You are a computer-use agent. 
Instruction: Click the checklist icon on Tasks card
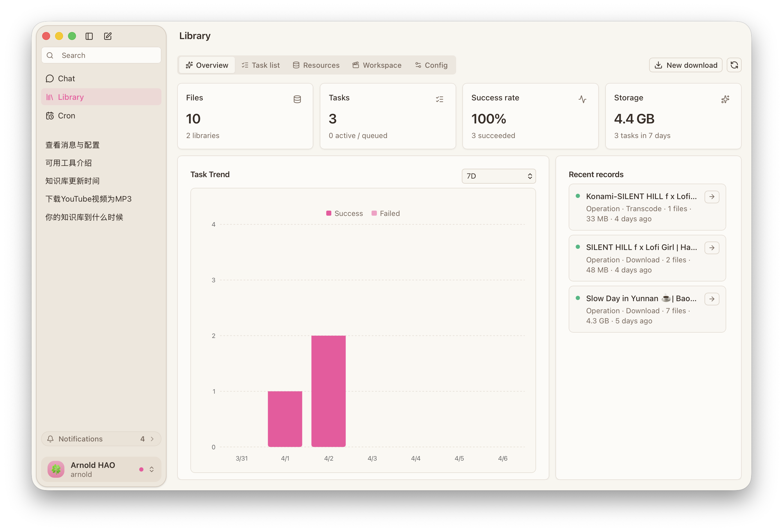click(439, 99)
